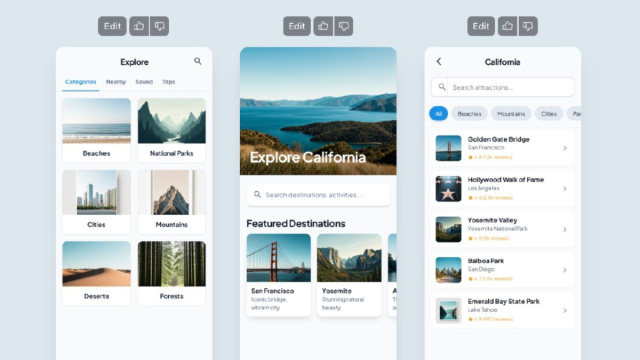Tap the search icon in Explore header
640x360 pixels.
(x=198, y=61)
